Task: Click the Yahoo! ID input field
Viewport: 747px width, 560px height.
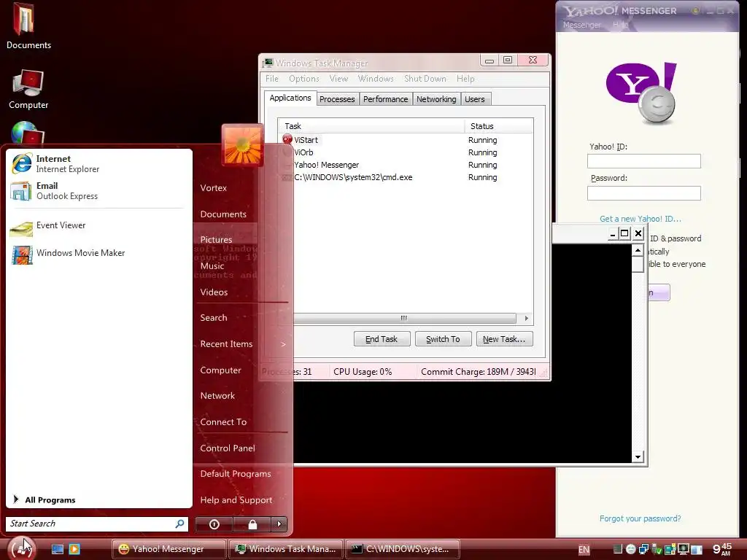Action: pyautogui.click(x=643, y=161)
